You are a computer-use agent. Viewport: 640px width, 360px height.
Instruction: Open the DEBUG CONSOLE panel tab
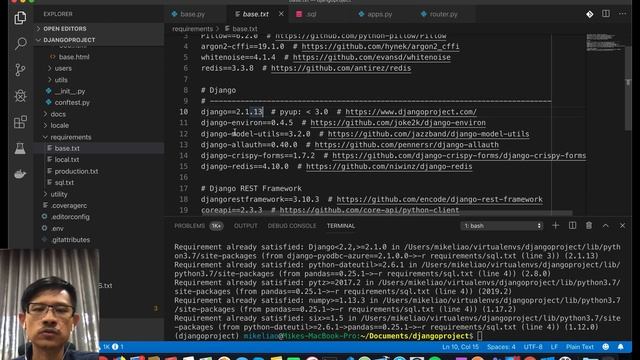pyautogui.click(x=292, y=226)
